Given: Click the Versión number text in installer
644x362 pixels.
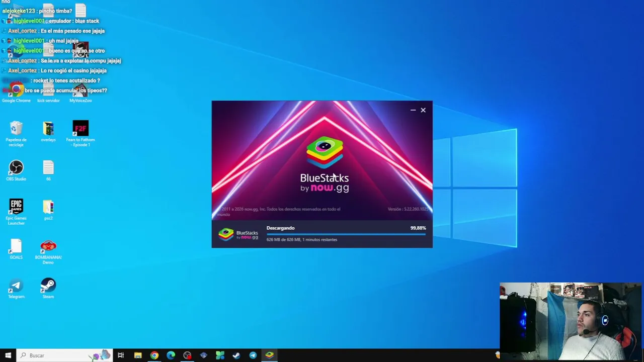Looking at the screenshot, I should [408, 209].
